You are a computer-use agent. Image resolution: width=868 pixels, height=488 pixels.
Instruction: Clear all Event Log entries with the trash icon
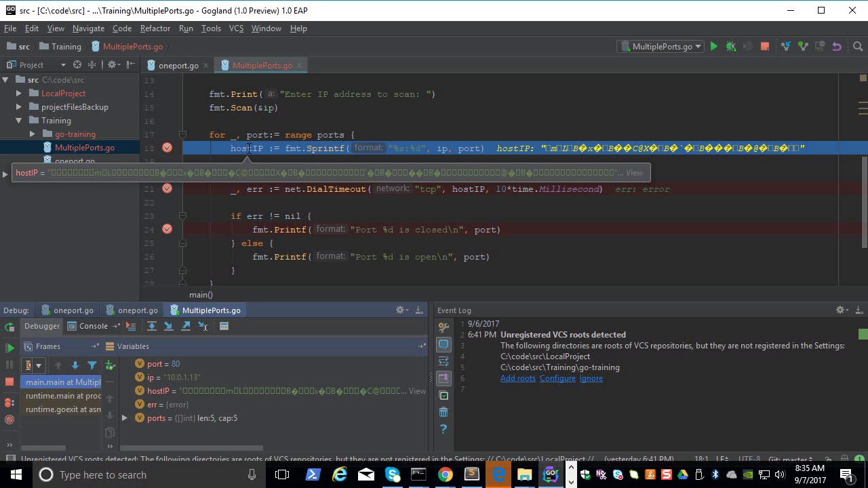click(443, 412)
